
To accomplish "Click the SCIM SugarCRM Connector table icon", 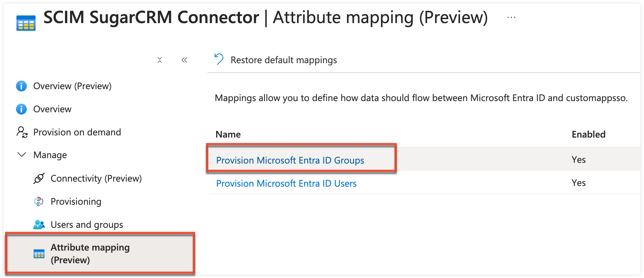I will (26, 23).
